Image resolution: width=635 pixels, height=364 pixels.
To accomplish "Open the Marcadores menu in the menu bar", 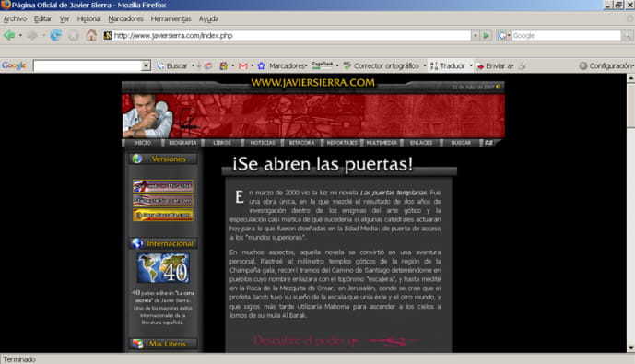I will click(x=125, y=18).
